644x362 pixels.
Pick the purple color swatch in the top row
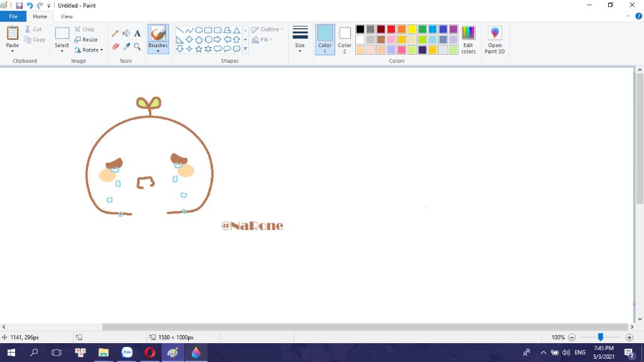tap(453, 29)
